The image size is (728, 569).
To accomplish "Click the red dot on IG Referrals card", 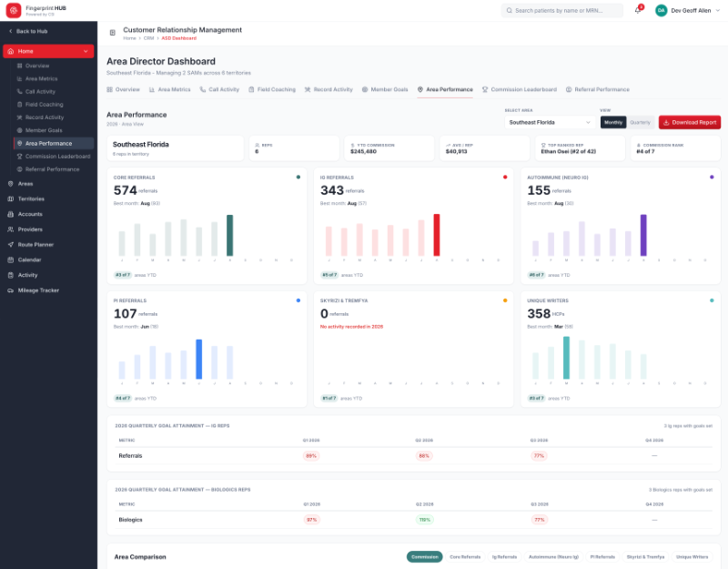I will pos(505,177).
